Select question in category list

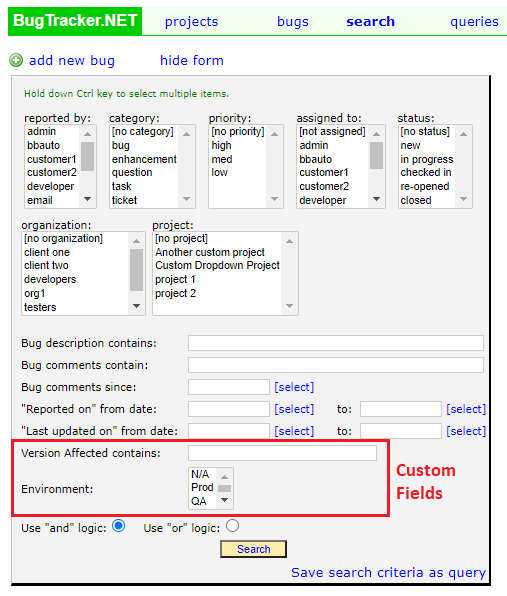click(132, 173)
